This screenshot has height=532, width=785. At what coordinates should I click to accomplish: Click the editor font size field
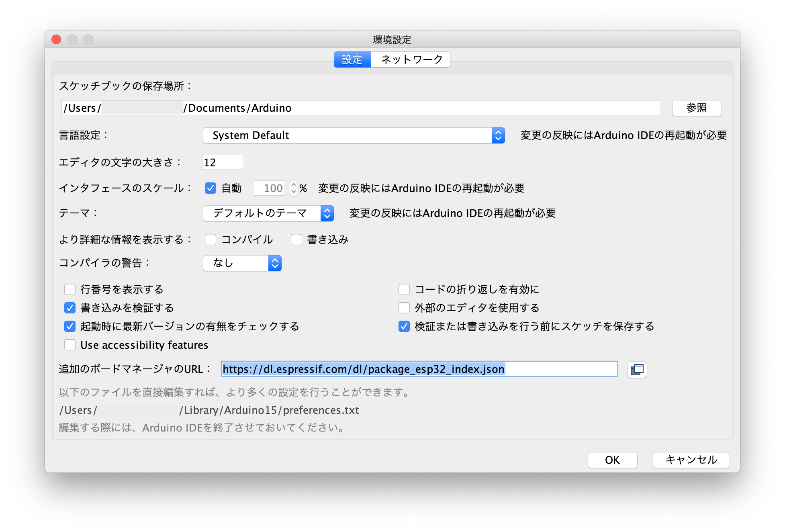coord(222,162)
